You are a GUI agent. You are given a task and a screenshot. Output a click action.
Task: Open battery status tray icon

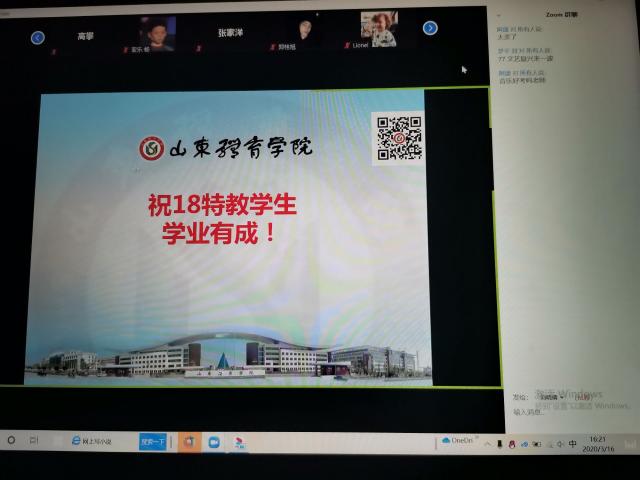click(537, 444)
